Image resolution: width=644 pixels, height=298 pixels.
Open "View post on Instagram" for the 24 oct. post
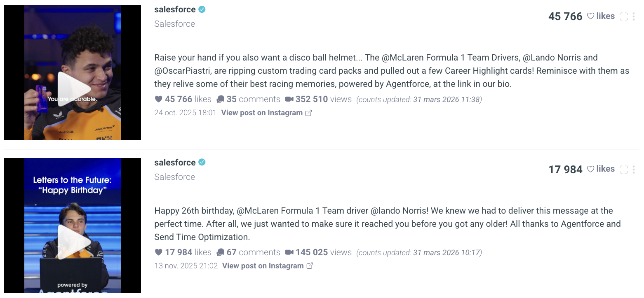pos(266,113)
